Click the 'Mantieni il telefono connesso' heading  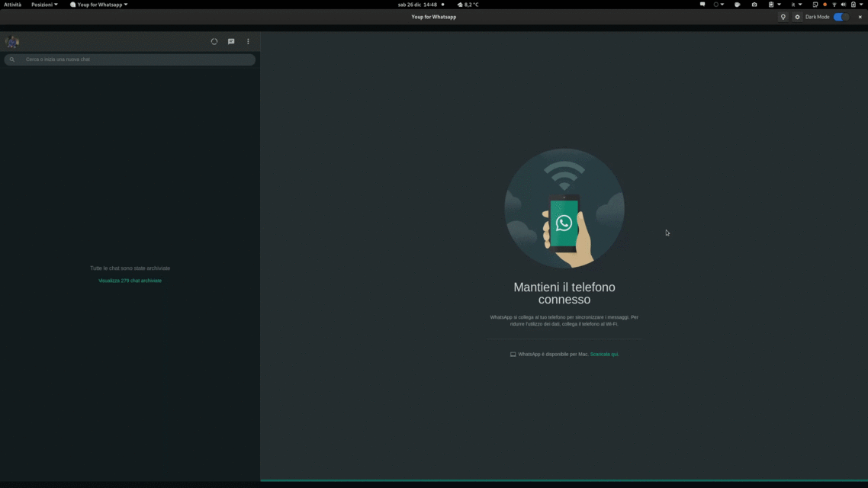point(564,294)
